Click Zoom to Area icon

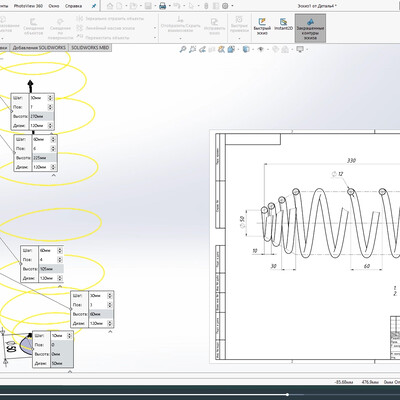[x=192, y=50]
